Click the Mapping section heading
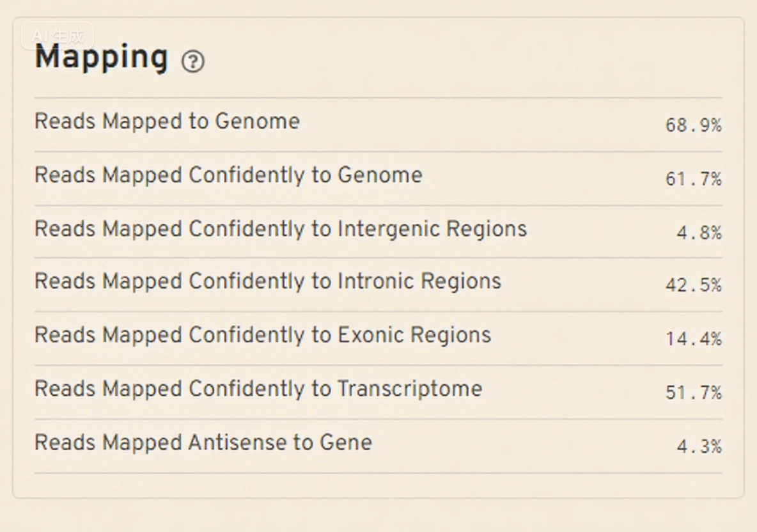757x532 pixels. coord(102,58)
